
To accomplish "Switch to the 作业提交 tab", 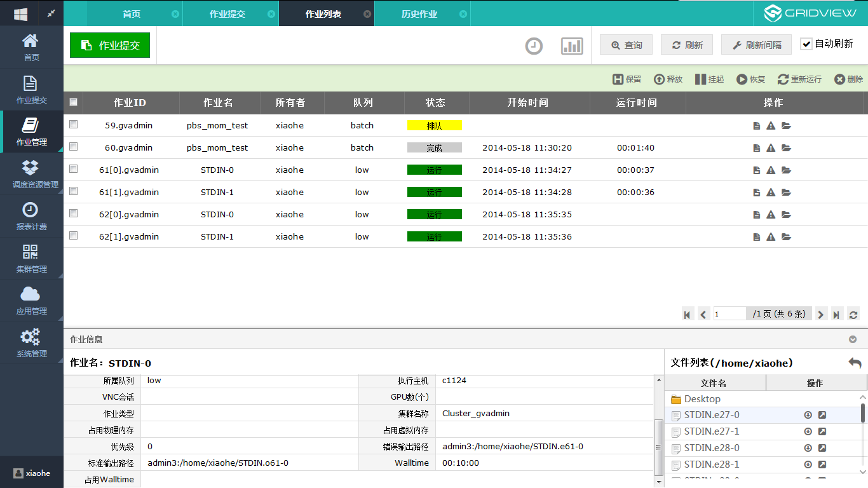I will pyautogui.click(x=227, y=14).
